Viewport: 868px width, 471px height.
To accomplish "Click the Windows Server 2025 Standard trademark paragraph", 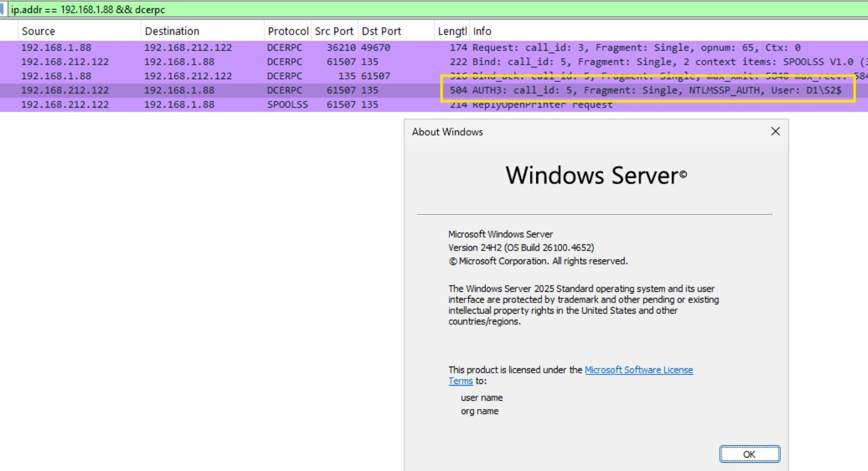I will pyautogui.click(x=583, y=305).
